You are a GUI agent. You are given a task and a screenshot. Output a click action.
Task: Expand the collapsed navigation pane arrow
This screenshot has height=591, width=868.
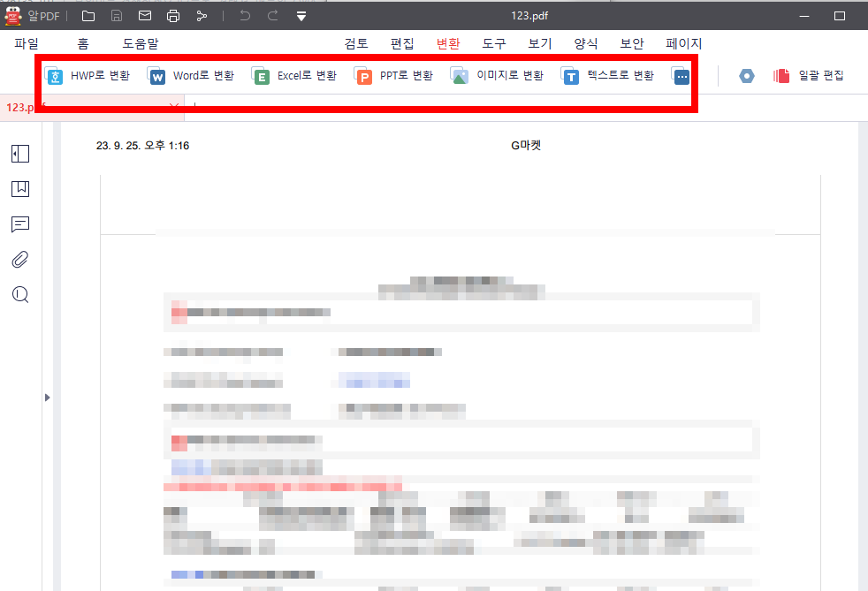(48, 398)
